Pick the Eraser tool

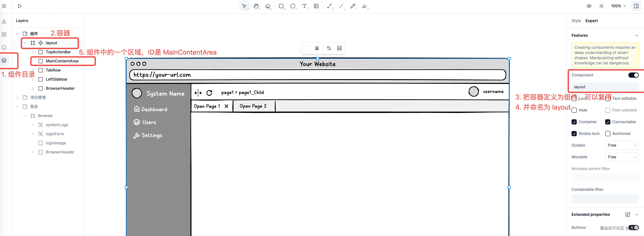click(x=268, y=6)
